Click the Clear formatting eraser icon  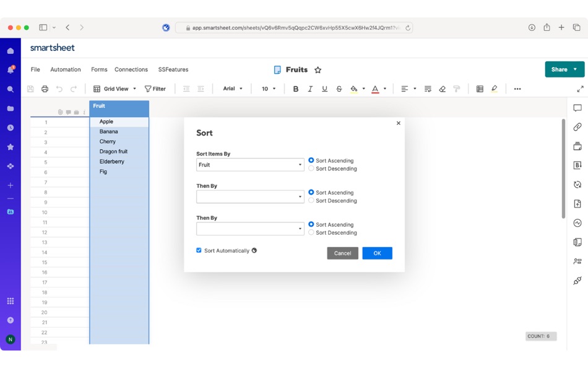[442, 89]
